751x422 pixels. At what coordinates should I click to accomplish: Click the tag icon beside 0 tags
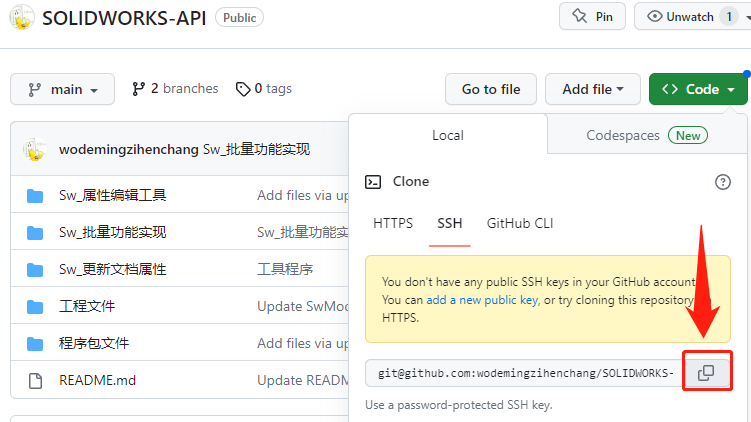[243, 89]
